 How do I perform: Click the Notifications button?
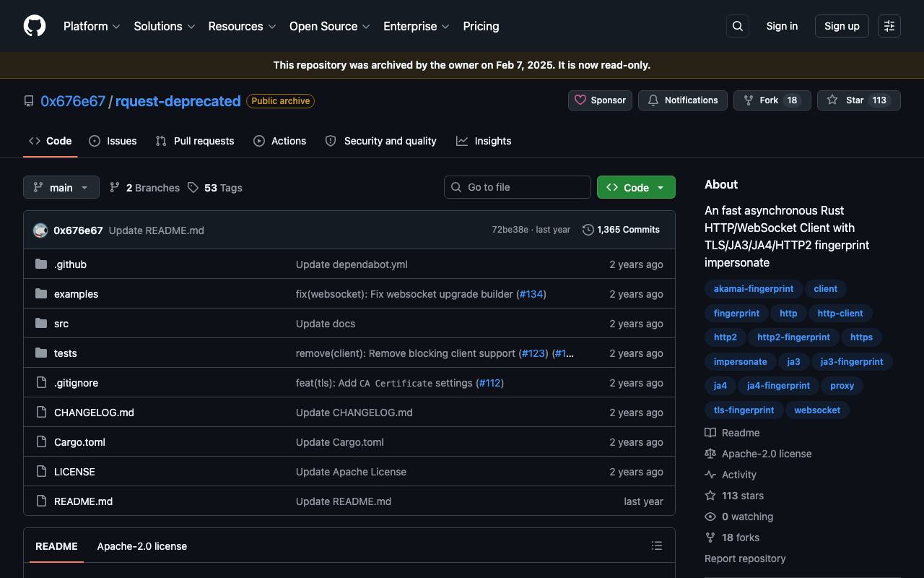(x=683, y=100)
